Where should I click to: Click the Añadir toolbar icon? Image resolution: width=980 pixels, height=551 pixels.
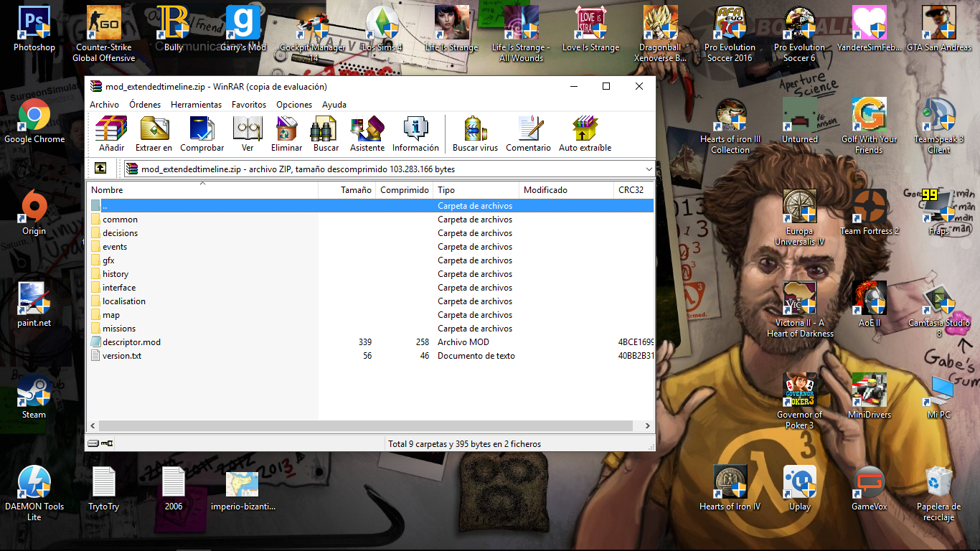[111, 134]
